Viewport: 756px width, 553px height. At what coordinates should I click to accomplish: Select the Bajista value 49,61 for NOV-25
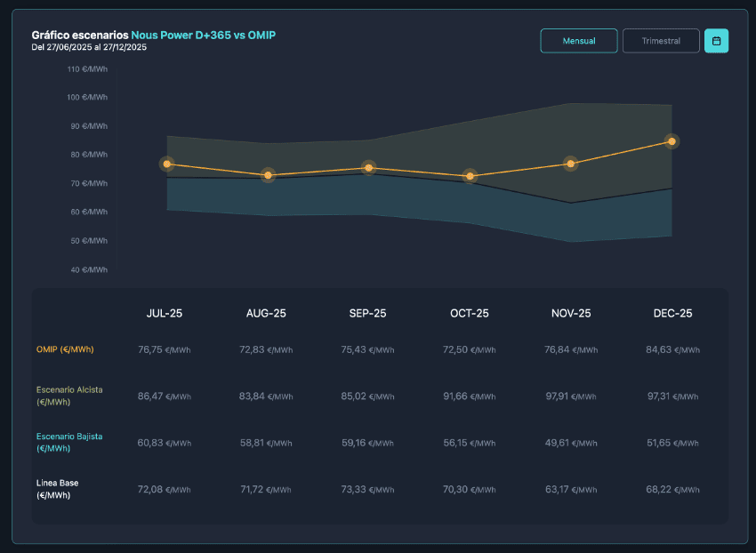point(561,443)
